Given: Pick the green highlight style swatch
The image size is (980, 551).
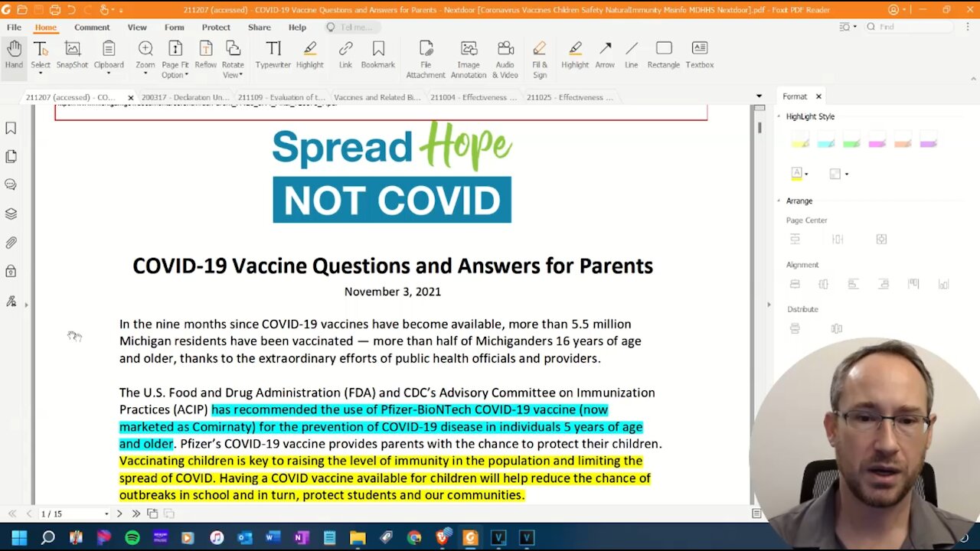Looking at the screenshot, I should [x=851, y=141].
